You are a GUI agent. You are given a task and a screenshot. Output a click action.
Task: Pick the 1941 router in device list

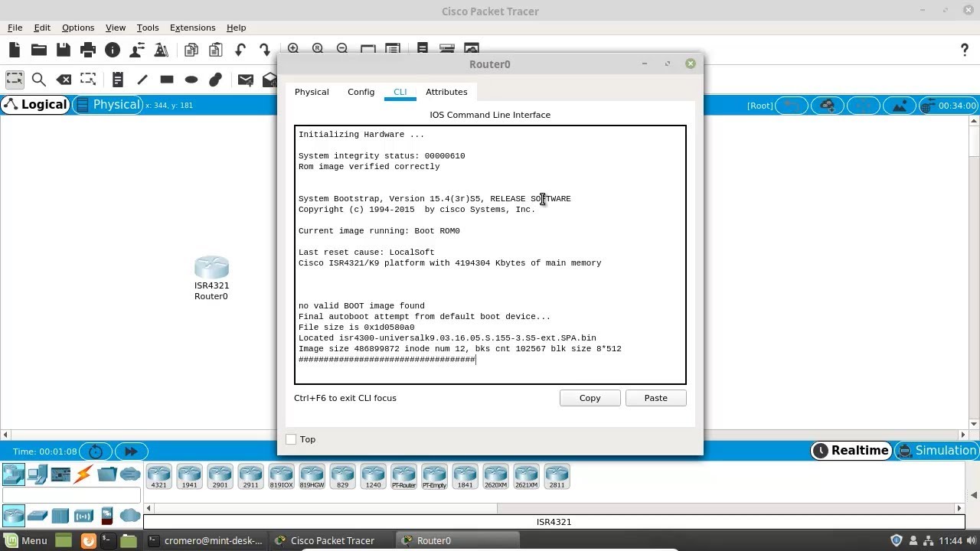(189, 476)
